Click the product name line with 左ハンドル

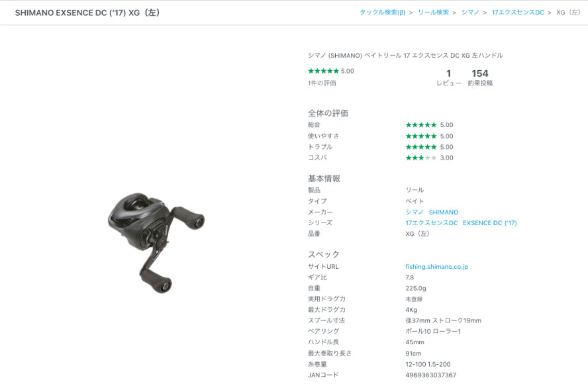(x=405, y=56)
